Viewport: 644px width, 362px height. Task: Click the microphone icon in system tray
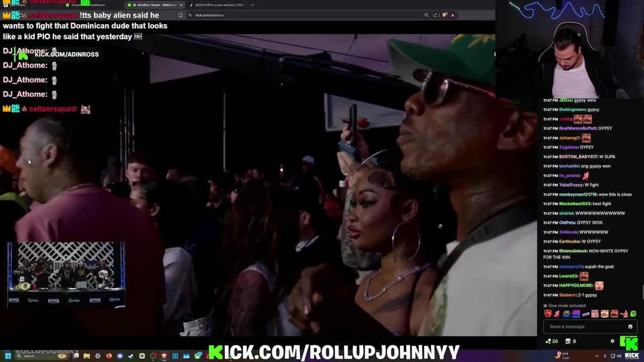click(605, 356)
